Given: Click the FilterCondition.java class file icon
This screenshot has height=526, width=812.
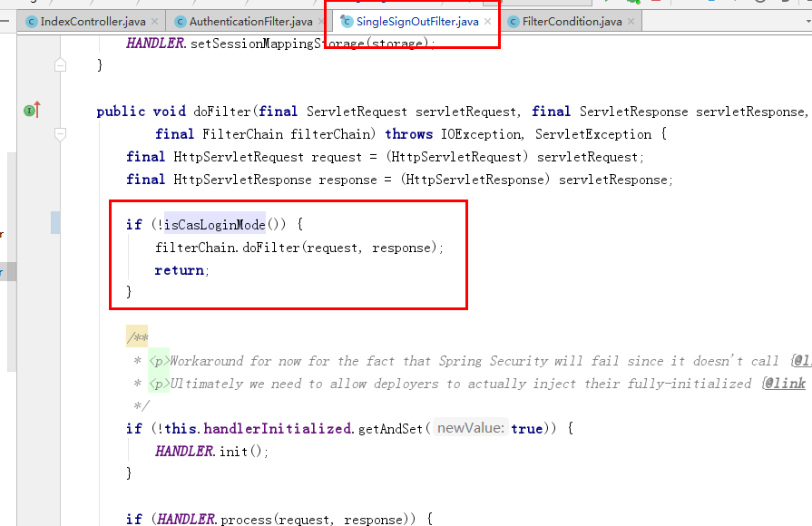Looking at the screenshot, I should 514,22.
